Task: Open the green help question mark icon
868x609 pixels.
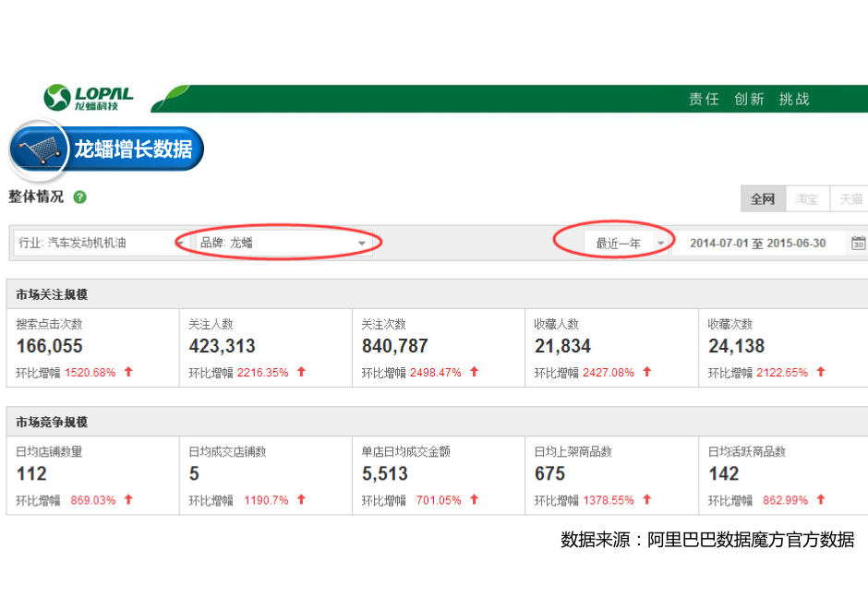Action: pos(79,197)
